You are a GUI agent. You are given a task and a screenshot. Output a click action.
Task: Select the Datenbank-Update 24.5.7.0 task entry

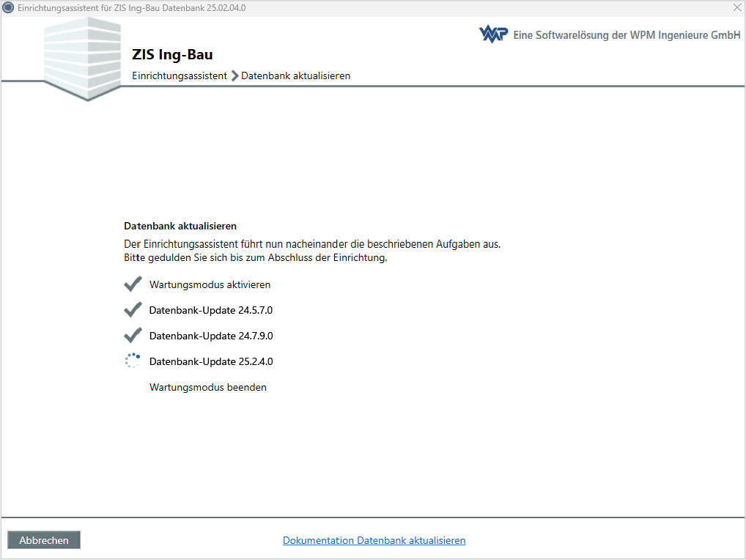tap(212, 310)
